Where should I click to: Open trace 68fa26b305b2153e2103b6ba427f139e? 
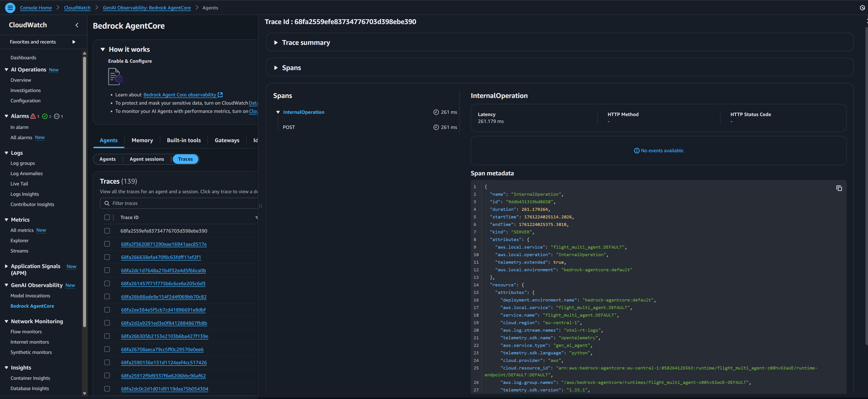[165, 336]
